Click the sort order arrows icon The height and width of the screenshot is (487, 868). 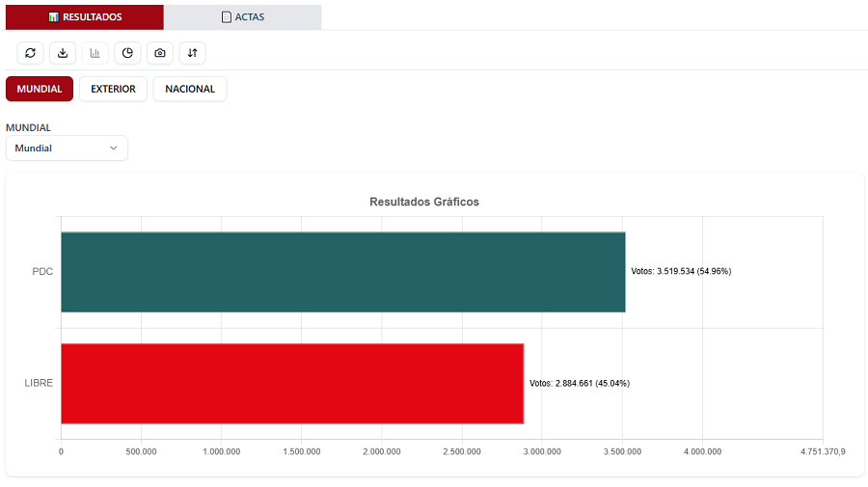coord(192,53)
